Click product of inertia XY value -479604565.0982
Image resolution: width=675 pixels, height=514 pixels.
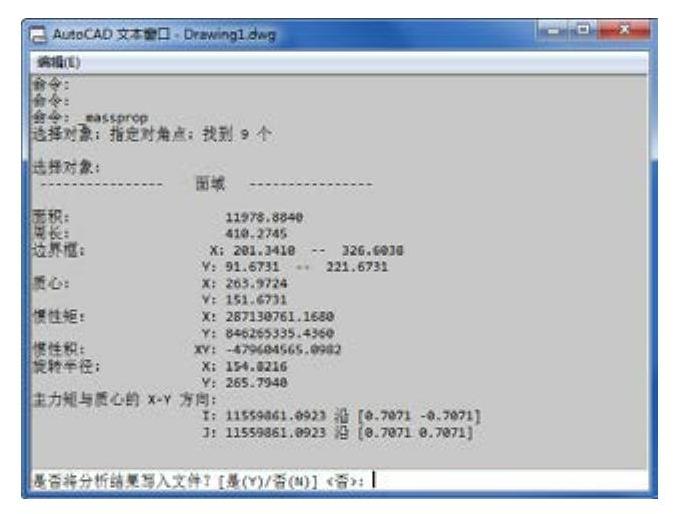pos(284,350)
